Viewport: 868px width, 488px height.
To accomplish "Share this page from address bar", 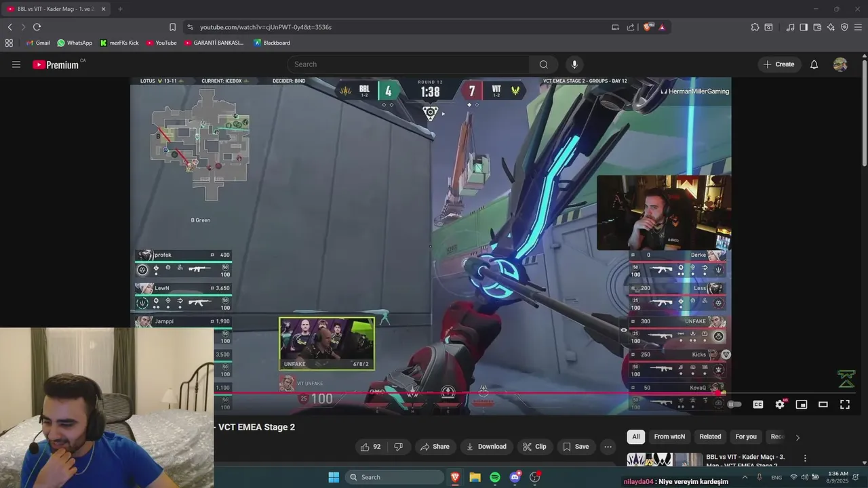I will click(631, 27).
